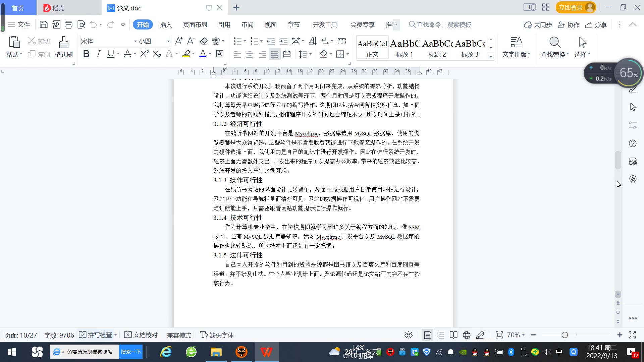Toggle eye protection mode in status bar
This screenshot has height=362, width=644.
(408, 335)
